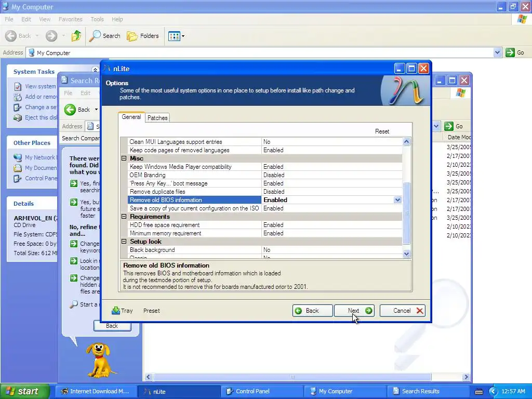532x399 pixels.
Task: Open the My Computer address bar dropdown
Action: (x=497, y=52)
